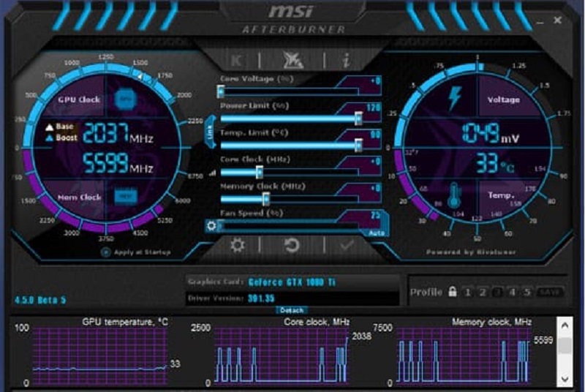585x392 pixels.
Task: Toggle Apply at Startup
Action: [107, 252]
